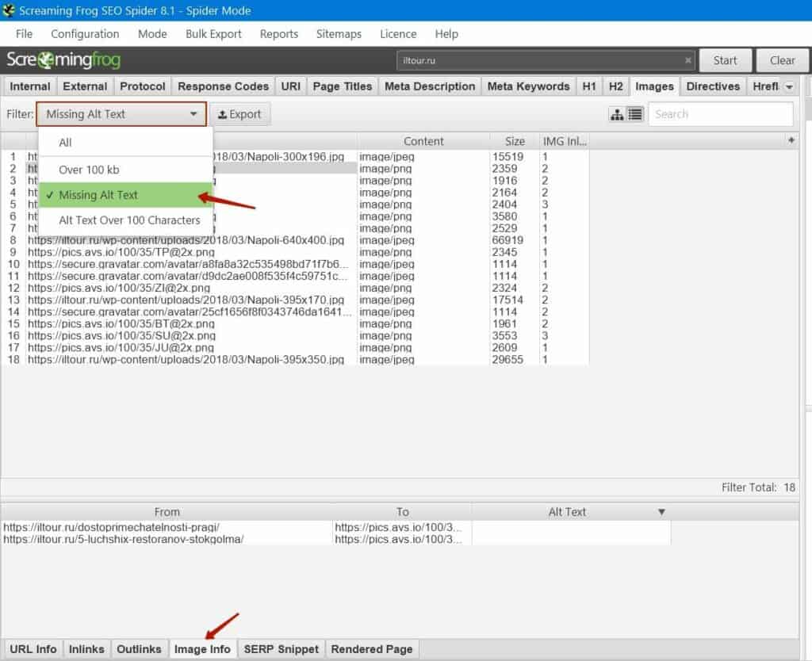Open the Rendered Page bottom tab

(x=372, y=649)
